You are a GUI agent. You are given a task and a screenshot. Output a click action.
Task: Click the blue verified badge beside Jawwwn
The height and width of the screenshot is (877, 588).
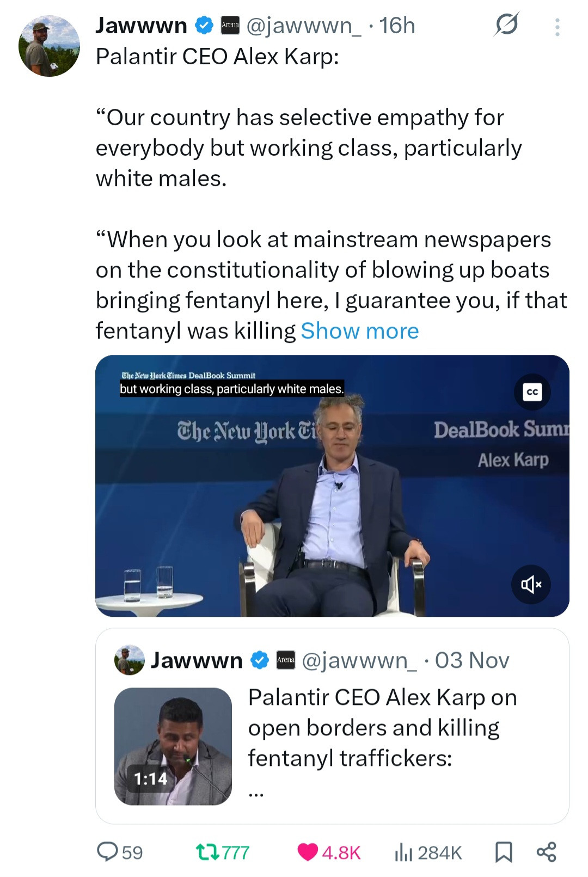click(x=204, y=26)
